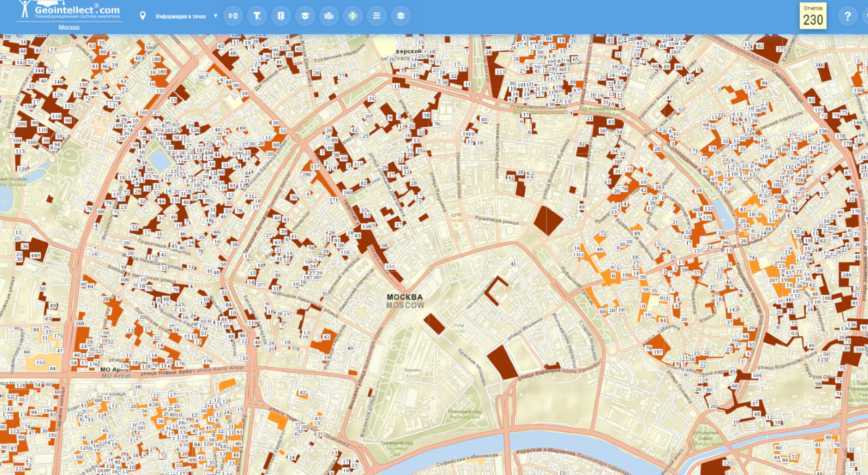Image resolution: width=868 pixels, height=475 pixels.
Task: Click the traffic light toolbar icon
Action: [x=281, y=16]
